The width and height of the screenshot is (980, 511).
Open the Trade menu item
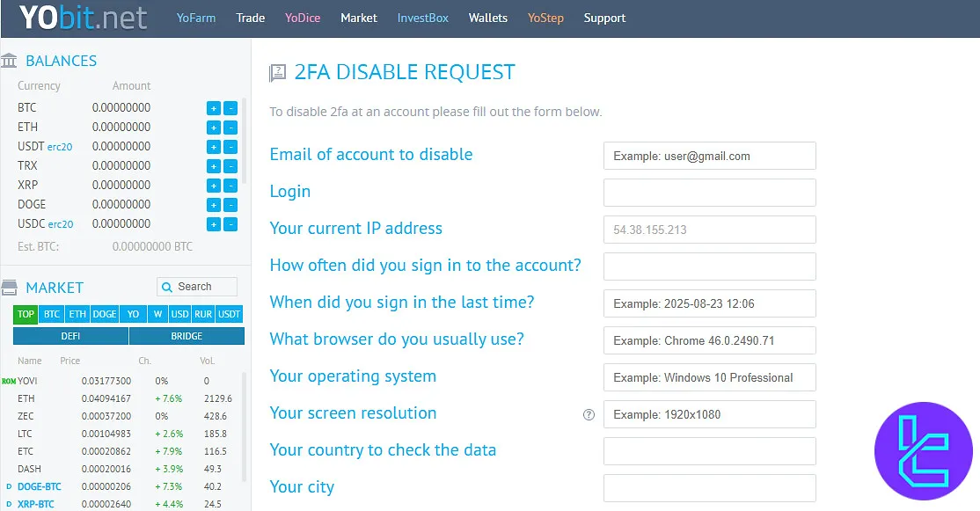click(x=251, y=18)
